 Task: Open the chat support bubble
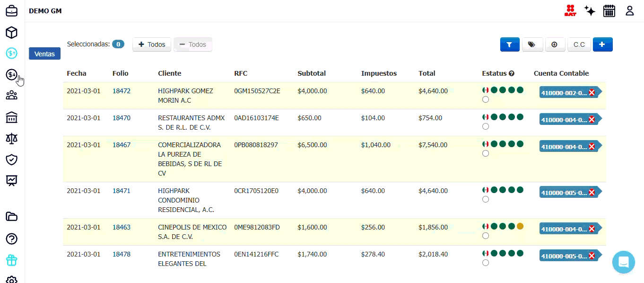pyautogui.click(x=623, y=262)
